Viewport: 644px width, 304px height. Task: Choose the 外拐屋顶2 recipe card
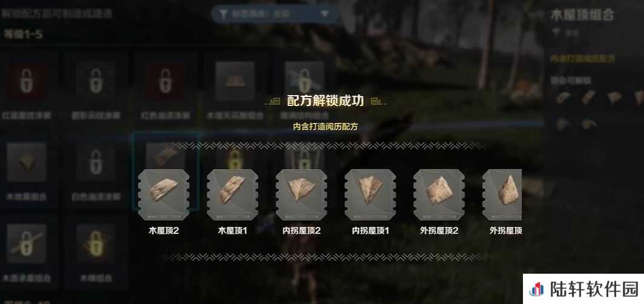tap(439, 195)
